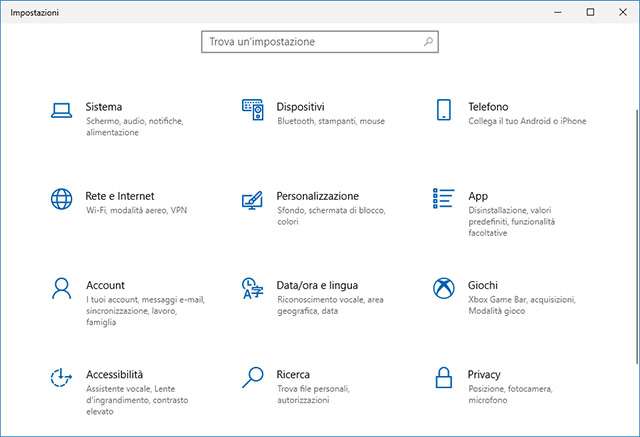The height and width of the screenshot is (437, 640).
Task: Click the Accessibilità icon
Action: click(x=61, y=377)
